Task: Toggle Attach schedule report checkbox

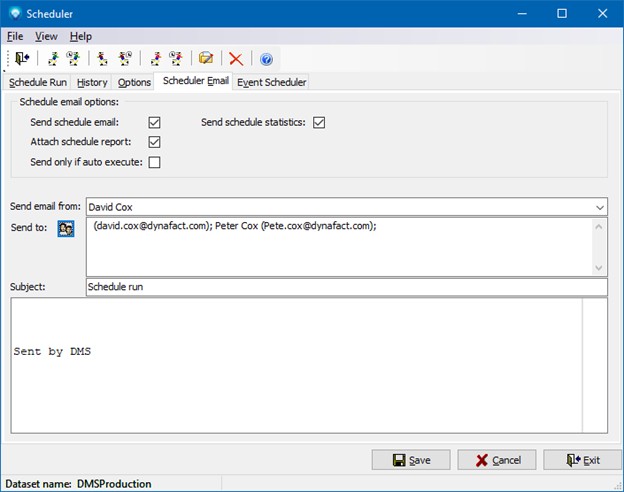Action: [154, 142]
